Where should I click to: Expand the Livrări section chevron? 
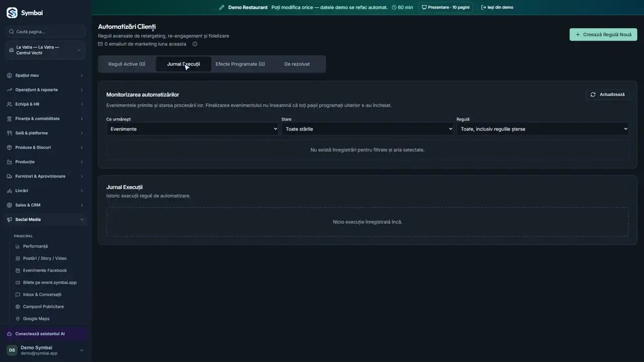coord(82,191)
